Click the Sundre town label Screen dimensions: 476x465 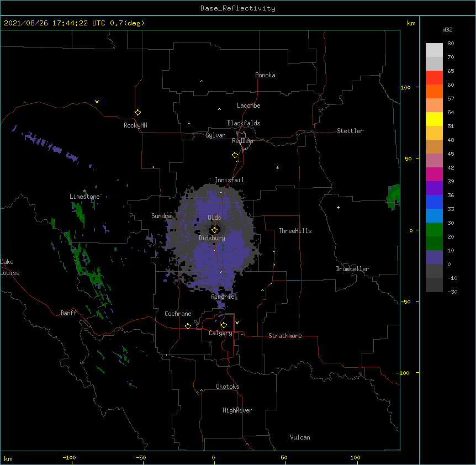[161, 216]
